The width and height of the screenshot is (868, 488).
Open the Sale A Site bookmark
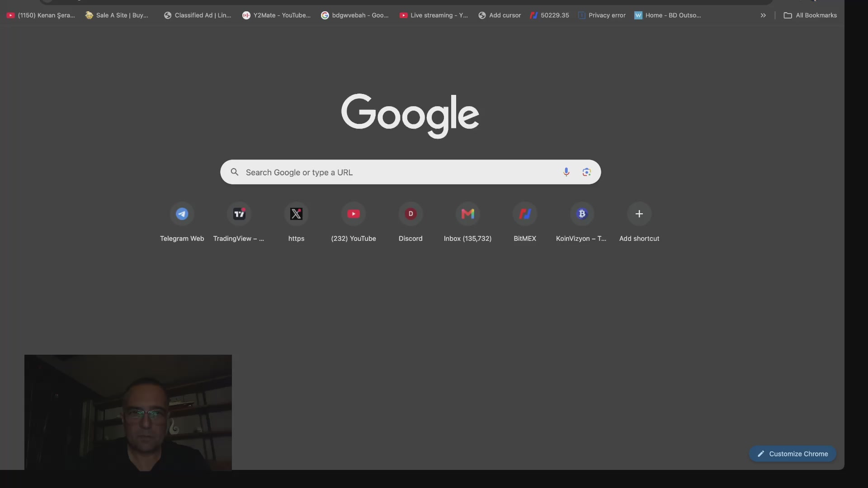click(x=117, y=15)
